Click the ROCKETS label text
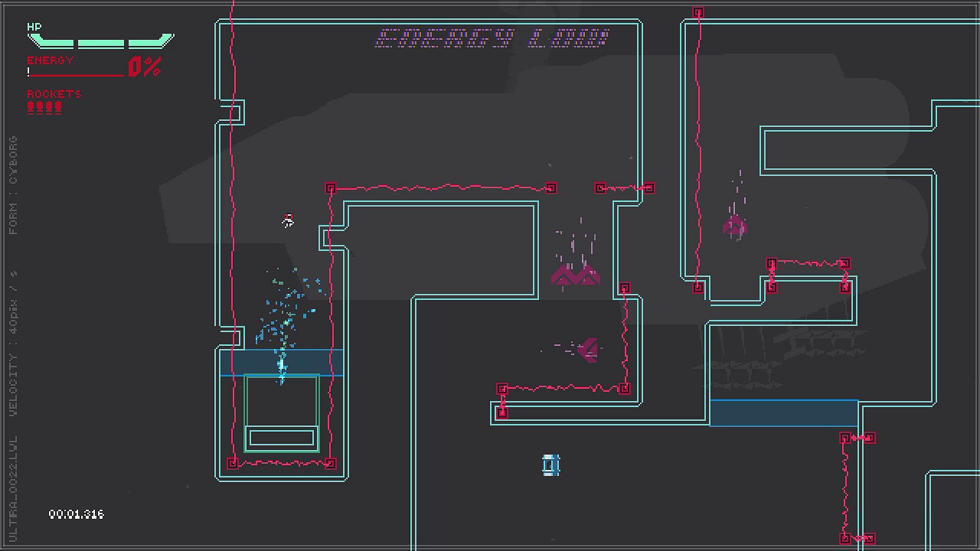Viewport: 980px width, 551px height. 54,94
